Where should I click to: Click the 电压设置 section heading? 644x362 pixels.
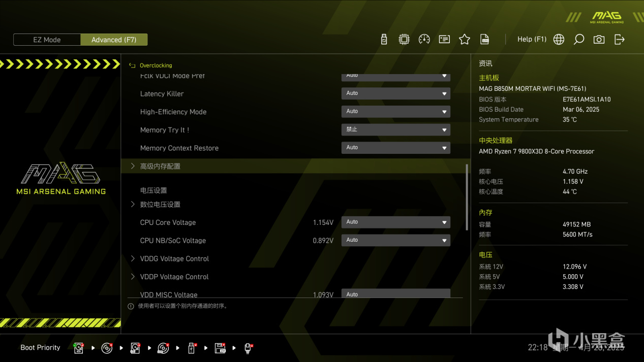pos(154,190)
